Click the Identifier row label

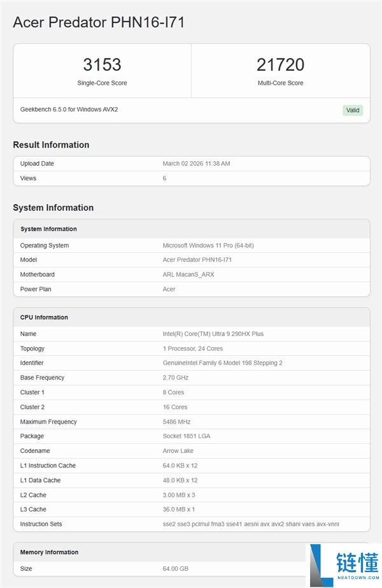[x=32, y=363]
